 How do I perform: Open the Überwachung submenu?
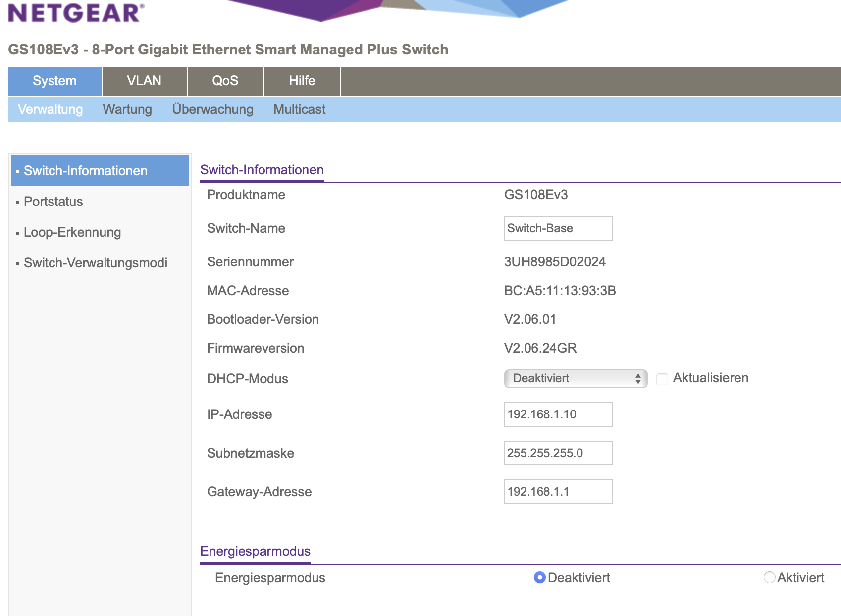(213, 109)
